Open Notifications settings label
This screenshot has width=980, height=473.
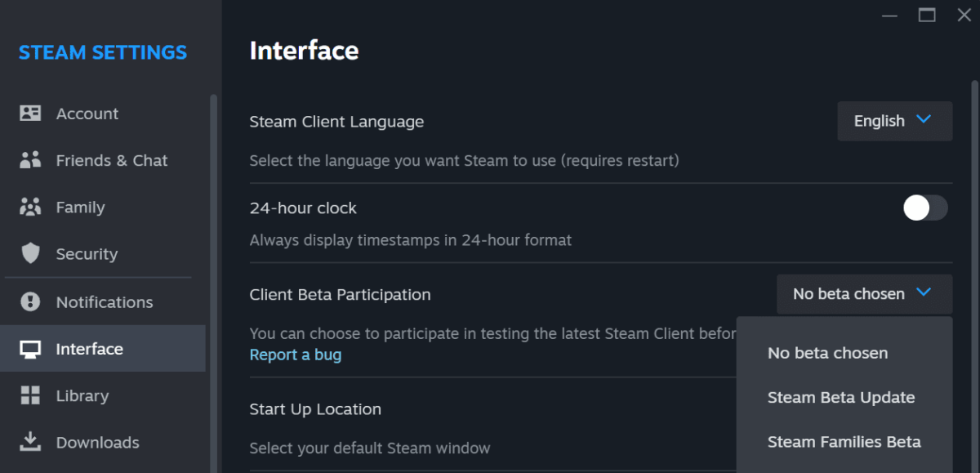105,302
